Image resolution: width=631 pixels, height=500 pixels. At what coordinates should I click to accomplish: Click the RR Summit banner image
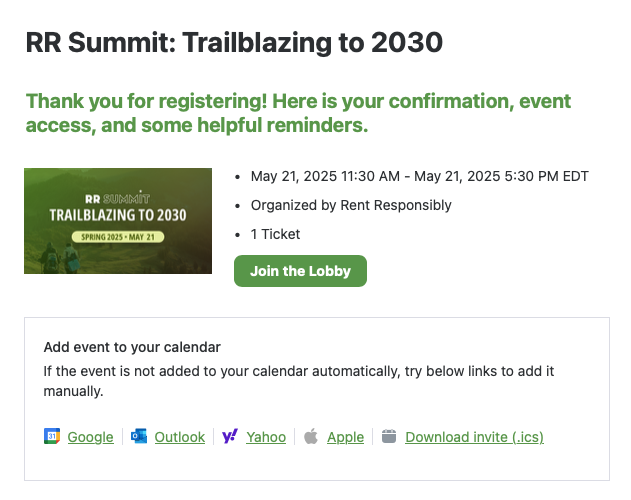point(118,221)
